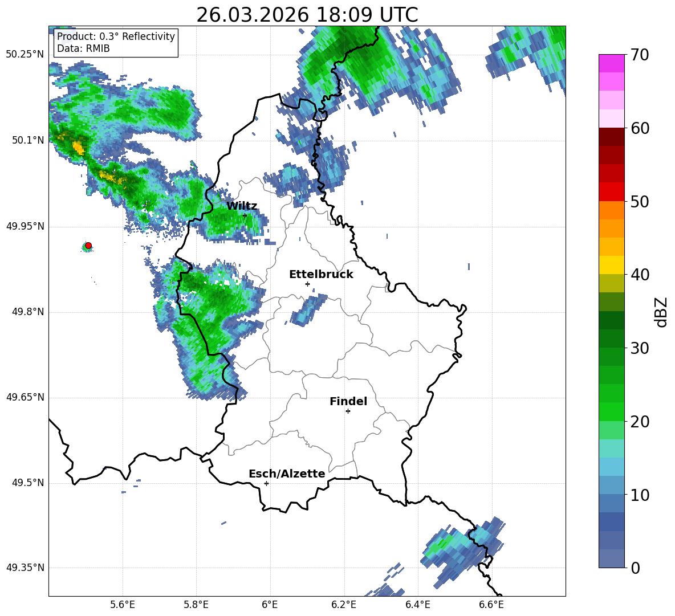
Task: Click the Ettelbruck station cross marker
Action: click(307, 284)
